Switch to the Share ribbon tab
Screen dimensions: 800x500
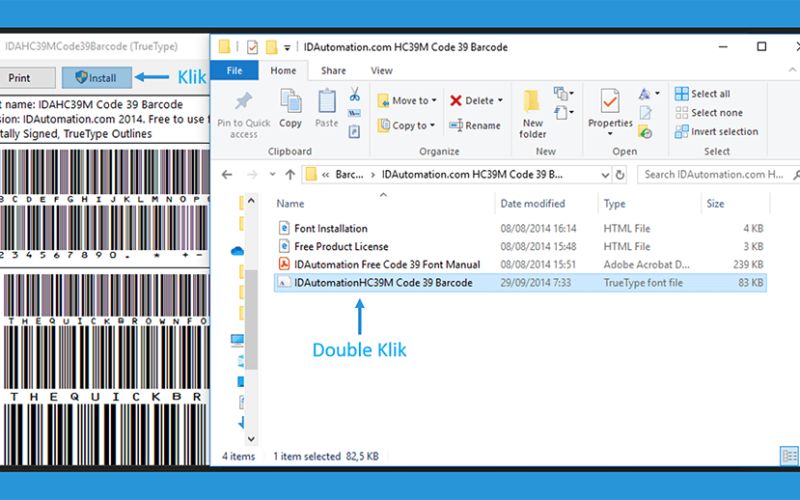(333, 70)
